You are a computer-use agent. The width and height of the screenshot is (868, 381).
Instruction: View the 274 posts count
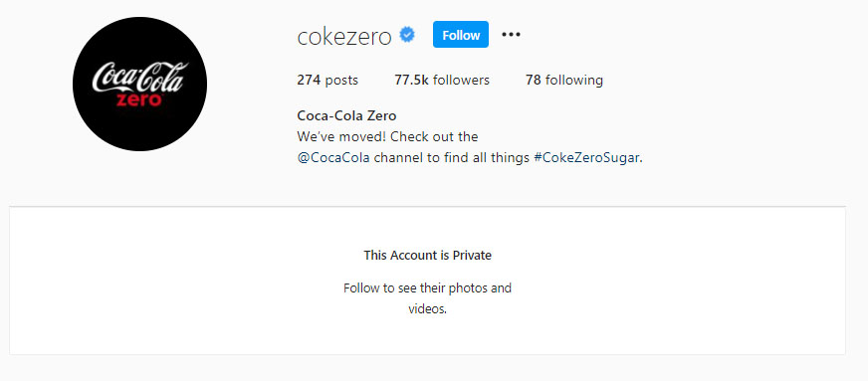[x=327, y=81]
